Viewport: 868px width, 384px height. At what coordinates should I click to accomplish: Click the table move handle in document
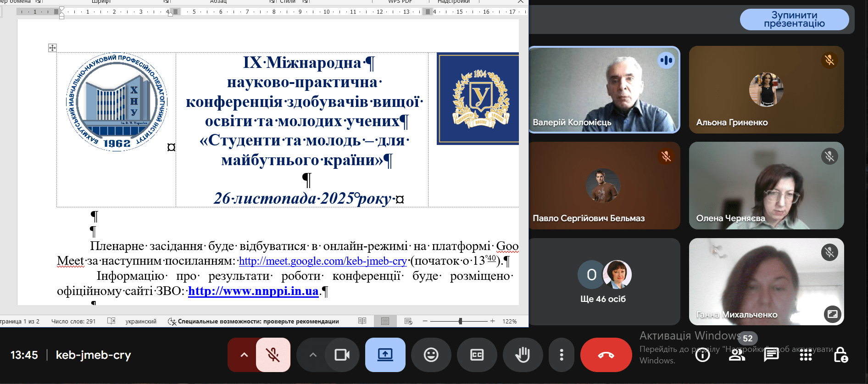pos(52,48)
